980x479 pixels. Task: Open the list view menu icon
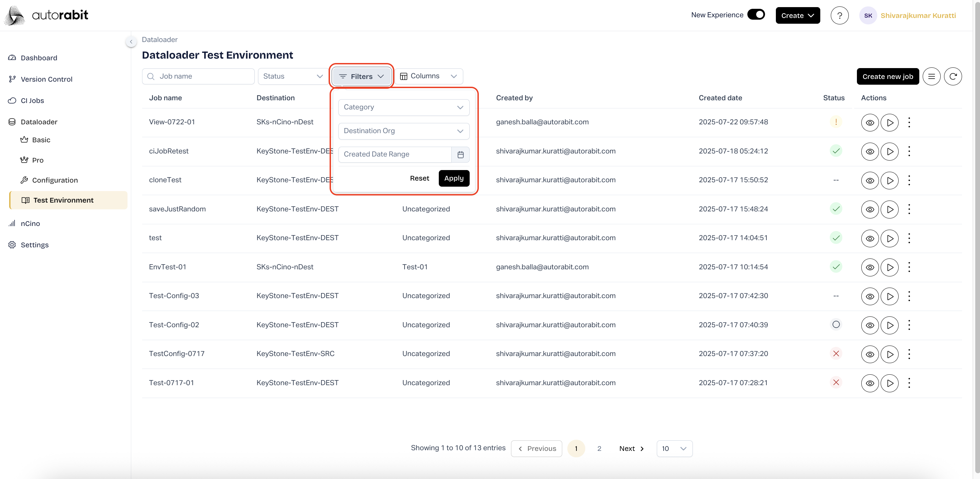(x=931, y=77)
